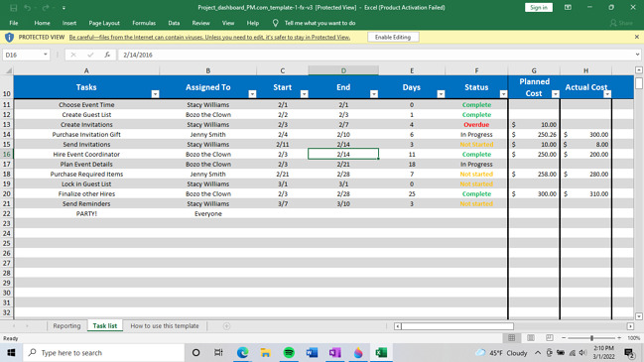Image resolution: width=644 pixels, height=362 pixels.
Task: Select Normal view icon in status bar
Action: click(511, 338)
